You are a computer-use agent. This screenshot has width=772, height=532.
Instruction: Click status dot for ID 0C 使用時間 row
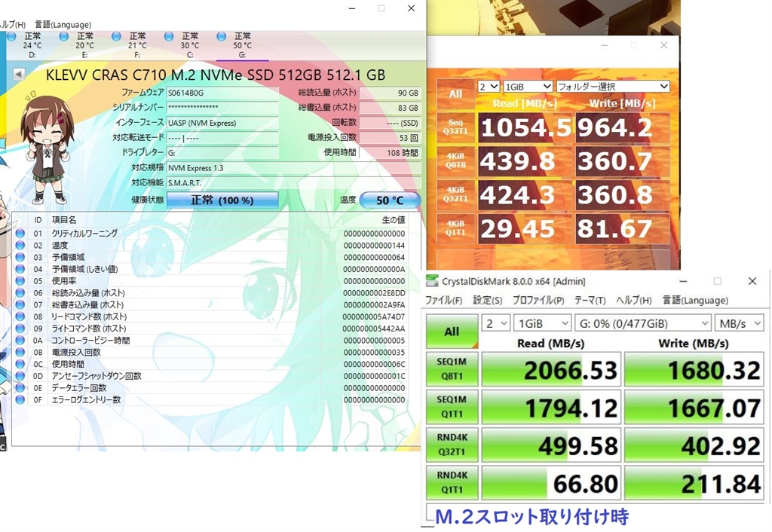20,364
